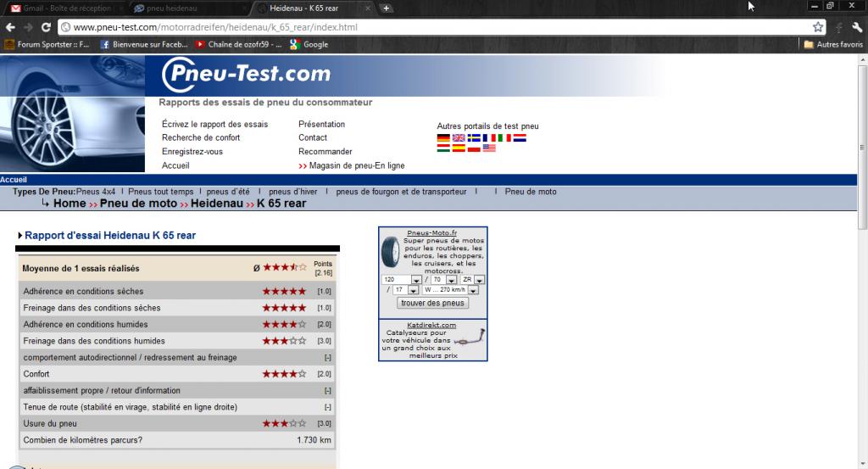Click Home in the breadcrumb

(70, 204)
